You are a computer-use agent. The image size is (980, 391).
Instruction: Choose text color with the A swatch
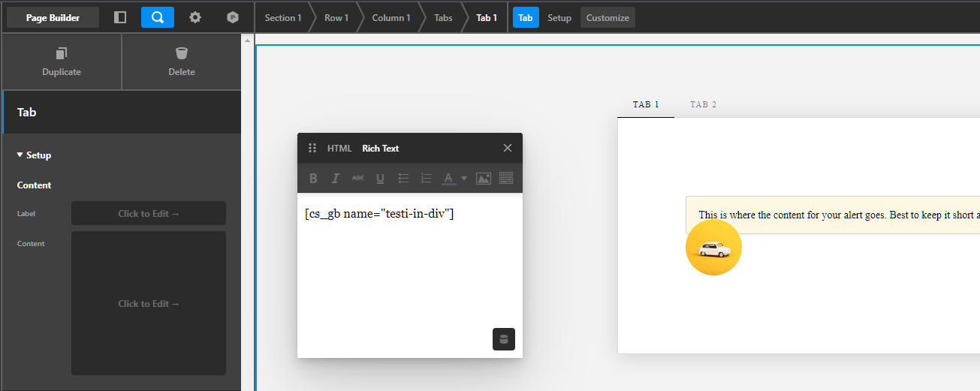(x=448, y=179)
